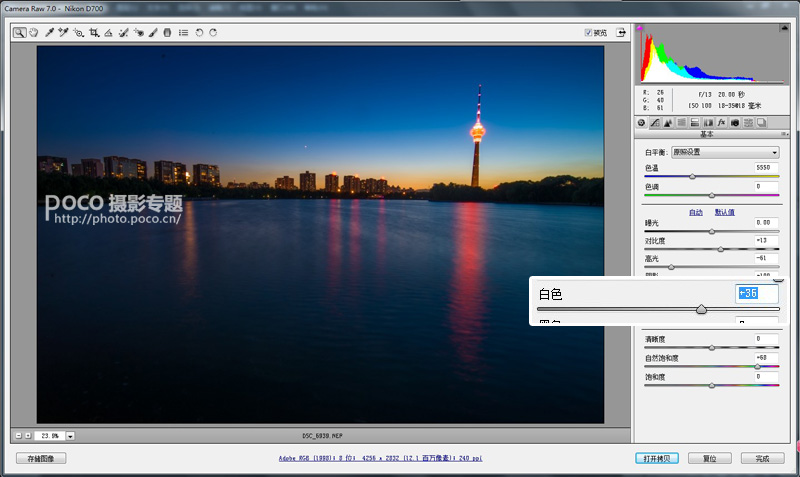Click the 打开拷贝 button
The width and height of the screenshot is (800, 477).
[x=657, y=458]
